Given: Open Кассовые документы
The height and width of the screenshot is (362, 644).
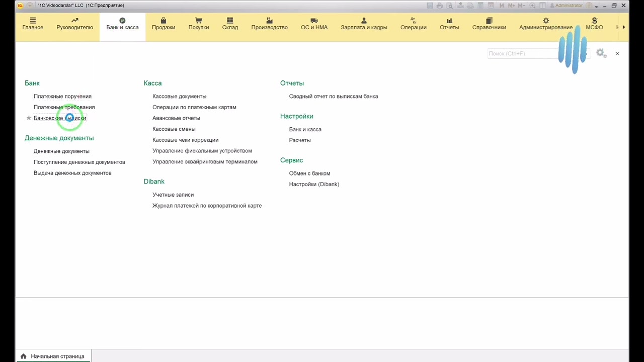Looking at the screenshot, I should (x=179, y=96).
